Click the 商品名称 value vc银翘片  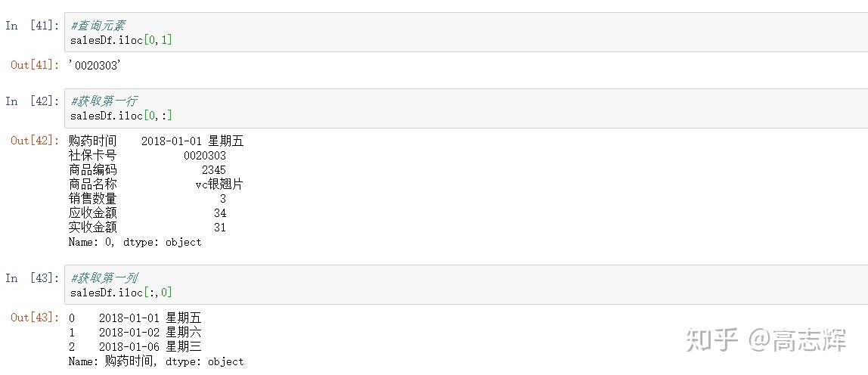click(x=219, y=184)
